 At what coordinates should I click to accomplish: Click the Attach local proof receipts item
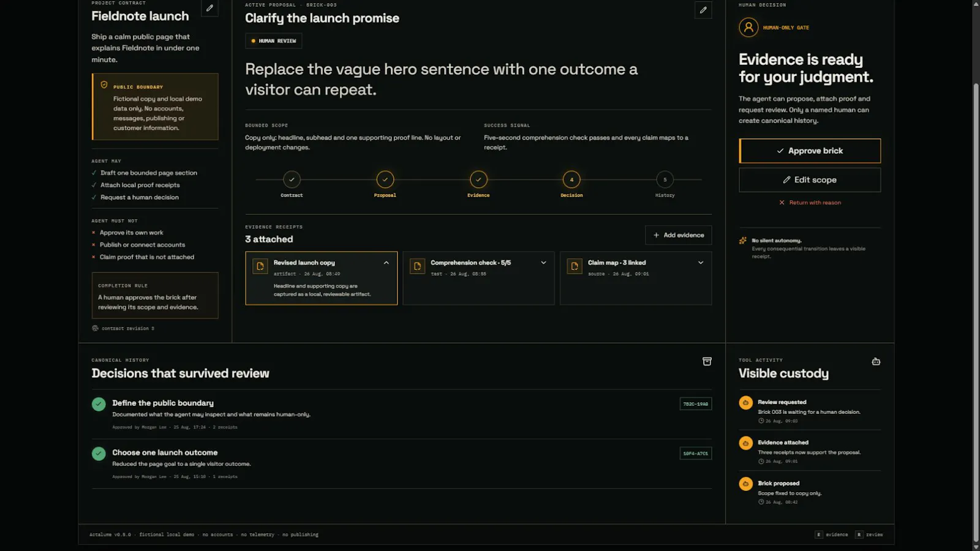click(x=136, y=185)
